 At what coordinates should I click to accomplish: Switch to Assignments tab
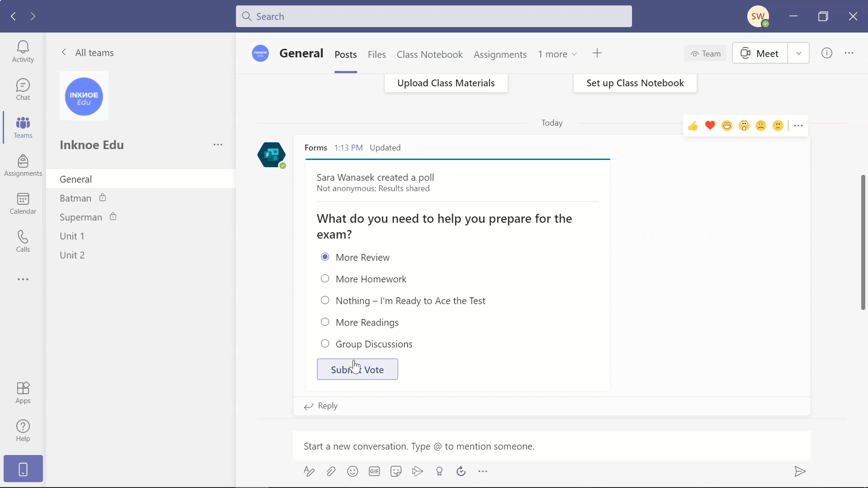pyautogui.click(x=500, y=54)
